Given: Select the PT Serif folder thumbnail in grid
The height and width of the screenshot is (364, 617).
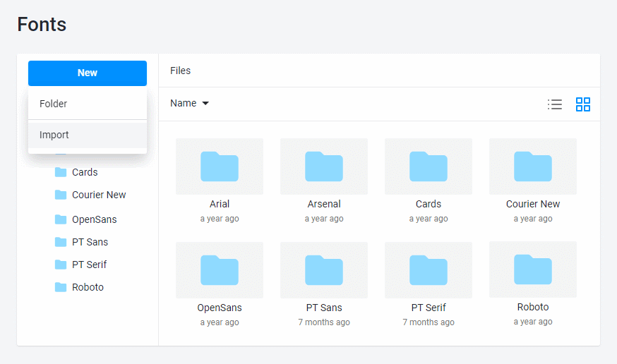Looking at the screenshot, I should click(429, 270).
